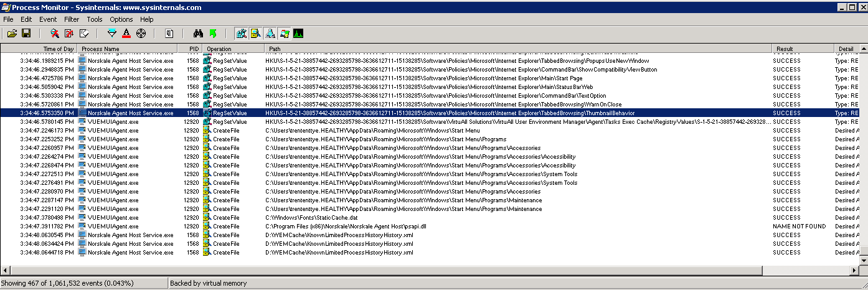Image resolution: width=868 pixels, height=290 pixels.
Task: Toggle Show Registry Activity
Action: coord(241,33)
